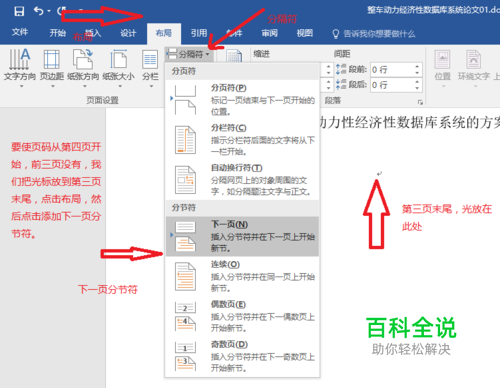500x388 pixels.
Task: Click the 连续 section break icon
Action: (185, 276)
